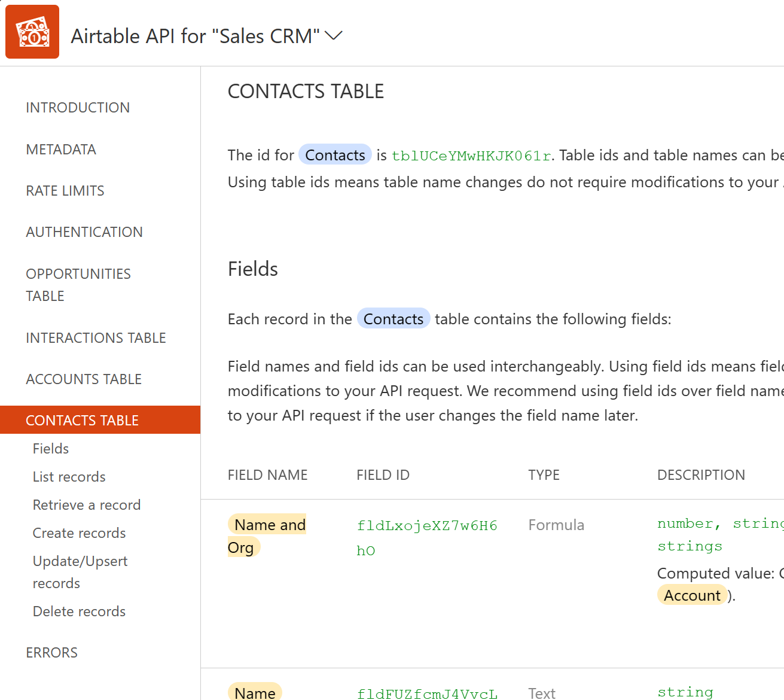Screen dimensions: 784x700
Task: Click the field id fldFUZfcmJ4VvcL
Action: (x=427, y=693)
